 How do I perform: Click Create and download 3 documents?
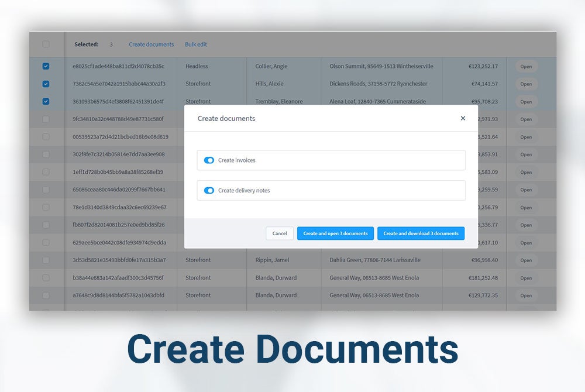click(421, 233)
